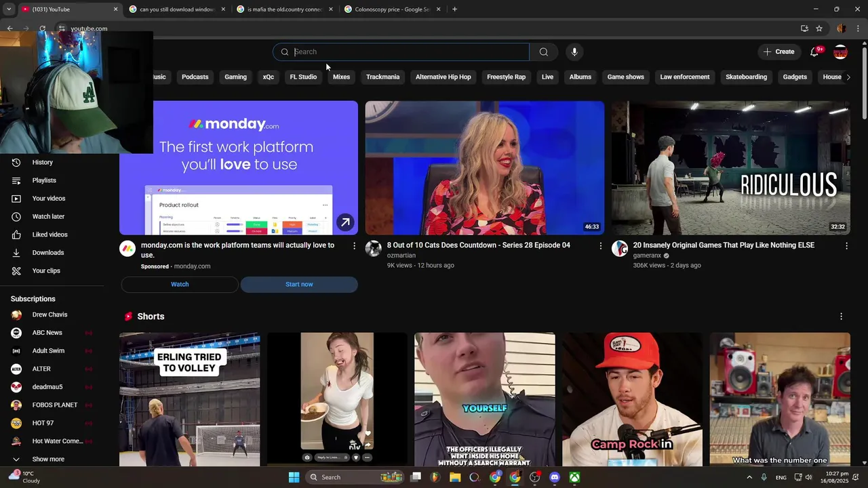The height and width of the screenshot is (488, 868).
Task: Show more chips with right arrow
Action: pyautogui.click(x=848, y=77)
